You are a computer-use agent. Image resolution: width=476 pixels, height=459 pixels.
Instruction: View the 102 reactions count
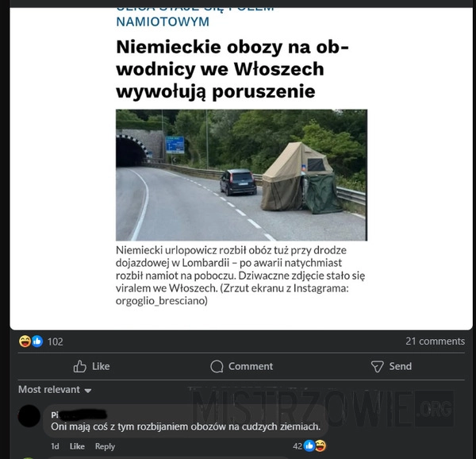[56, 341]
